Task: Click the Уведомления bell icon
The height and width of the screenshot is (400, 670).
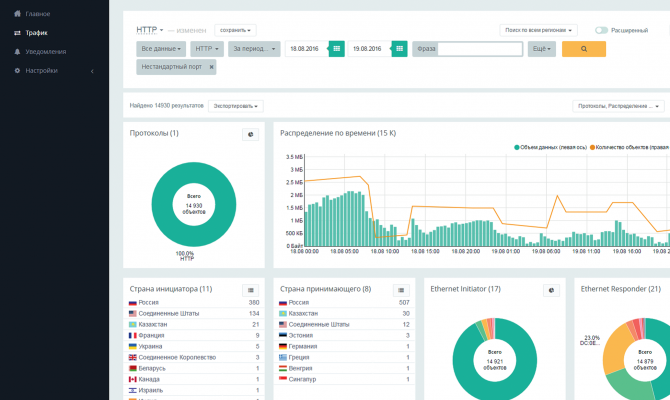Action: [x=17, y=52]
